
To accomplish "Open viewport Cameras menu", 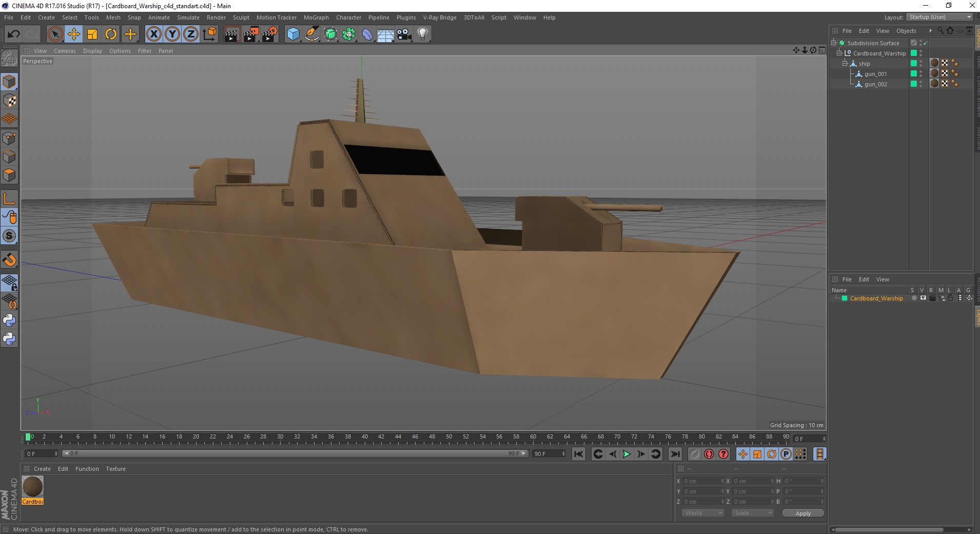I will coord(65,51).
